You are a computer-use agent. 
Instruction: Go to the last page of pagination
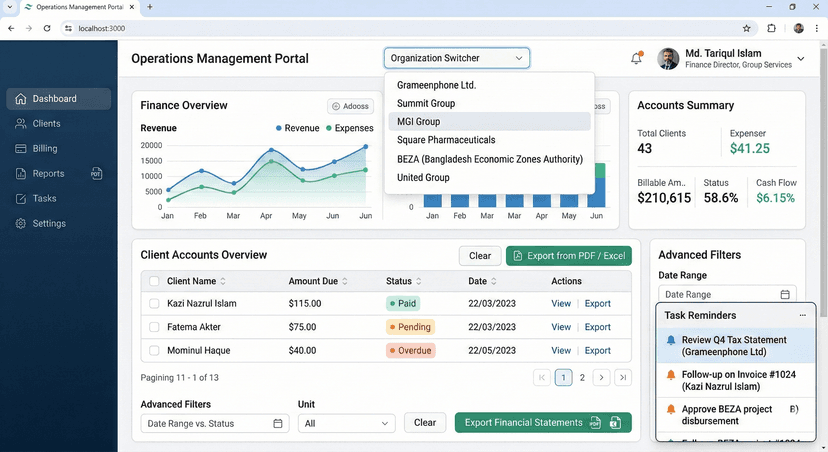pos(623,377)
